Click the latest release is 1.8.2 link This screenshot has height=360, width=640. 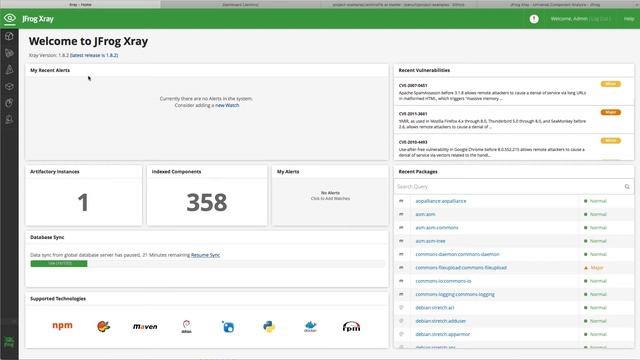(94, 55)
